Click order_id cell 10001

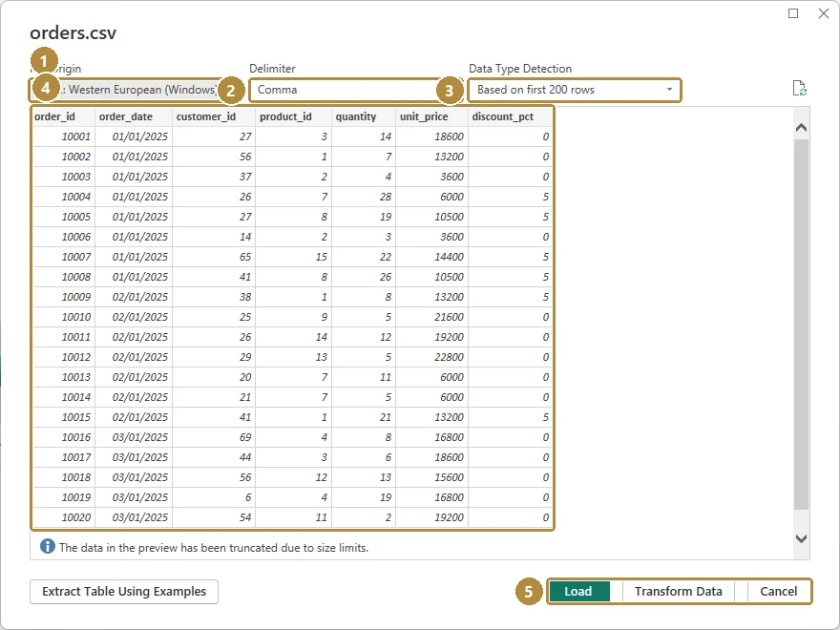(64, 136)
